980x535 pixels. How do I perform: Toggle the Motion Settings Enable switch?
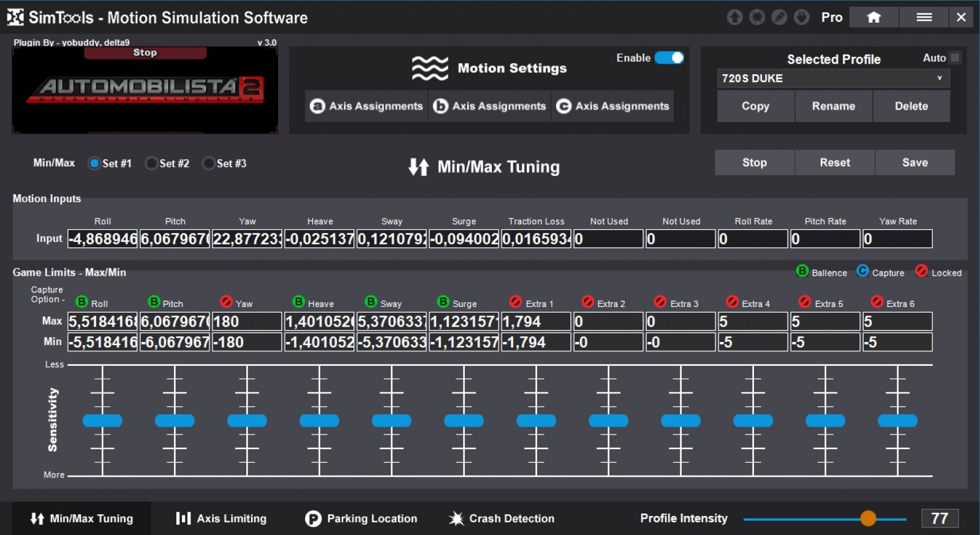(x=669, y=58)
